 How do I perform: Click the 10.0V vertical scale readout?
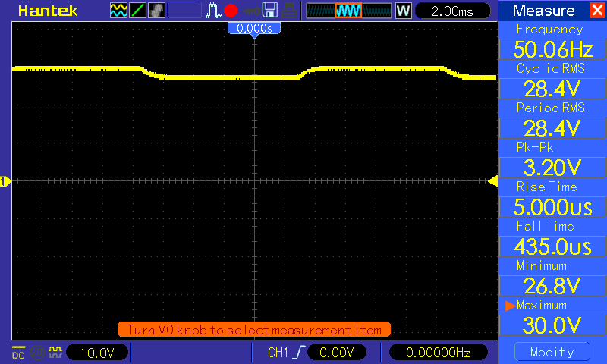[97, 353]
